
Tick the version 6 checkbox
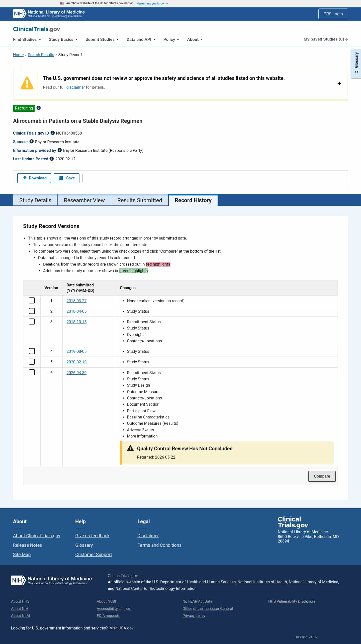[x=32, y=372]
